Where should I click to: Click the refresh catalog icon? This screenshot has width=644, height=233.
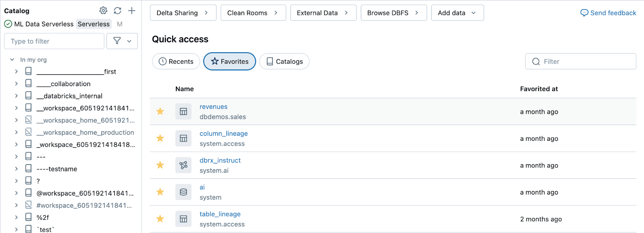click(x=118, y=10)
